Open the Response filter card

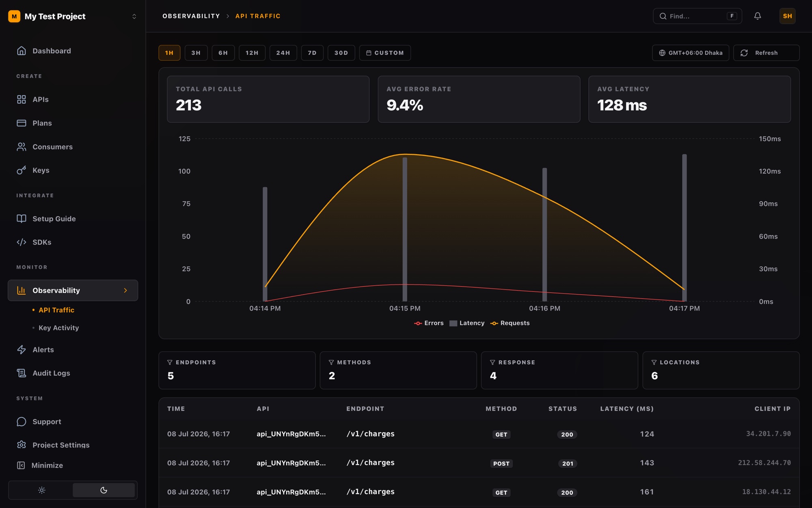559,370
